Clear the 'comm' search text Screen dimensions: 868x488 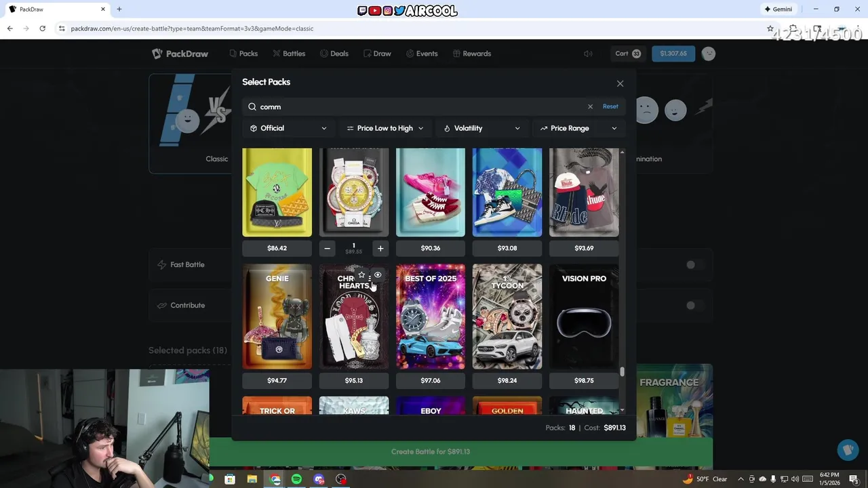tap(590, 106)
